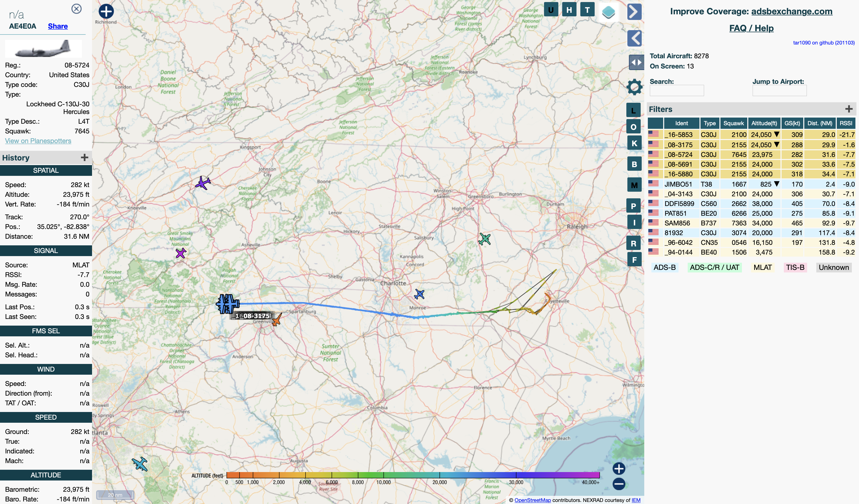Sort table by Type column

(710, 123)
